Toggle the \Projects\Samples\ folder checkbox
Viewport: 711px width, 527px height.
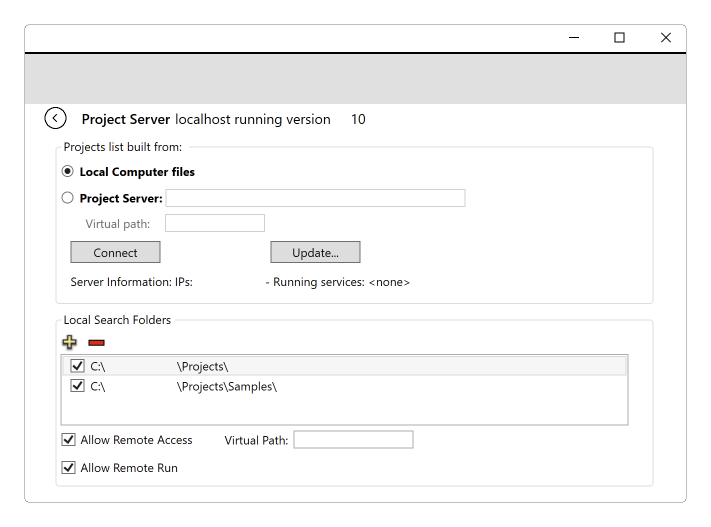(78, 386)
